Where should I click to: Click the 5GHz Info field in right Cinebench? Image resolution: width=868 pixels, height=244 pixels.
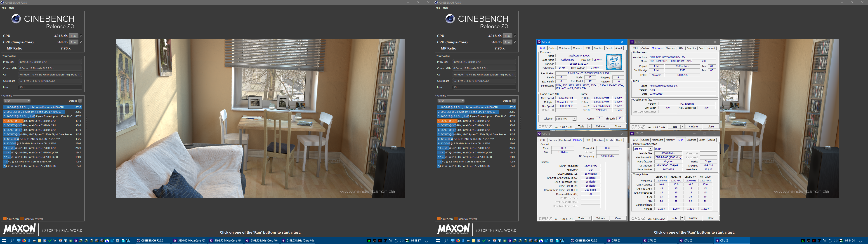tap(484, 87)
